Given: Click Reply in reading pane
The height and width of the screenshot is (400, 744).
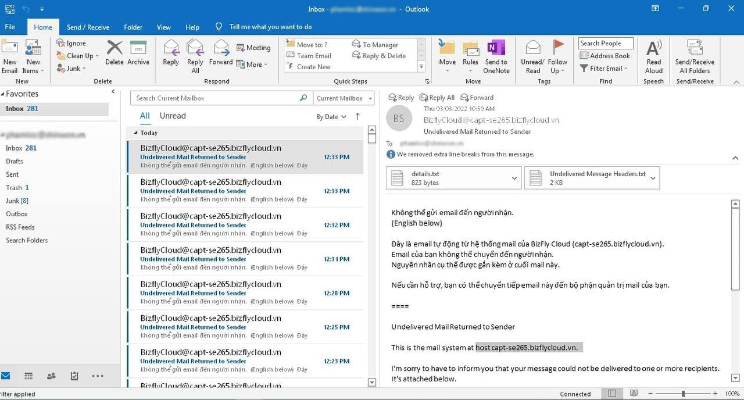Looking at the screenshot, I should (x=401, y=97).
